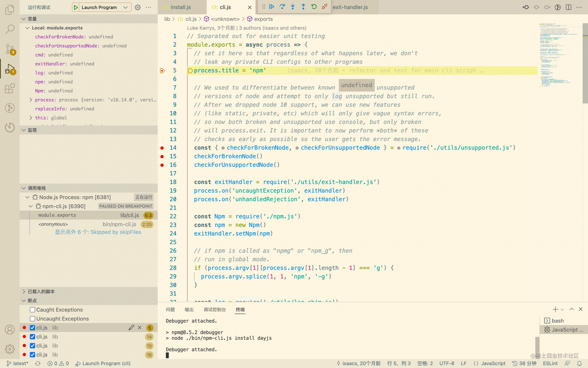Open editor more actions ellipsis
The height and width of the screenshot is (368, 588).
click(579, 7)
